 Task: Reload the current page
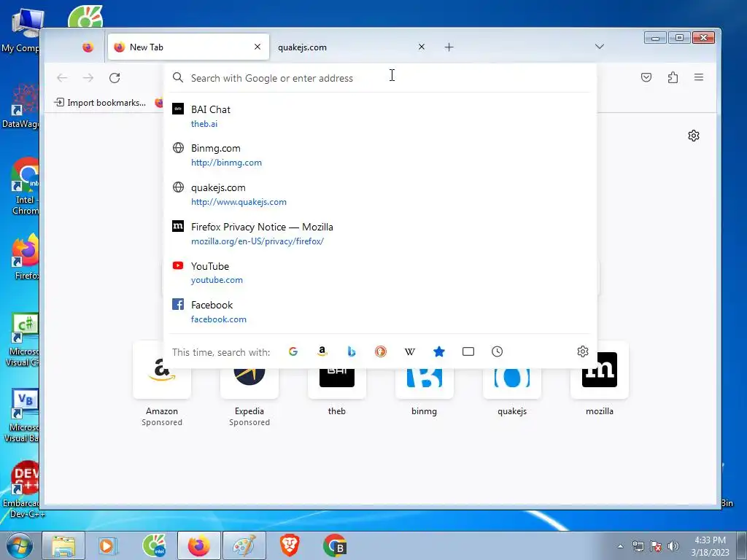click(115, 77)
